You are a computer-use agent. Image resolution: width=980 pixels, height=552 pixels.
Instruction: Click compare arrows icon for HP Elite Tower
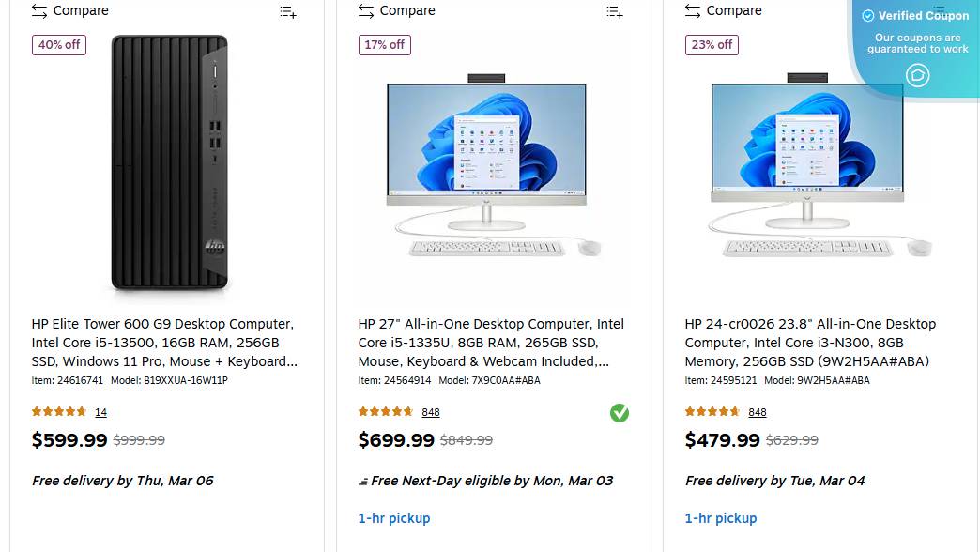pyautogui.click(x=39, y=11)
